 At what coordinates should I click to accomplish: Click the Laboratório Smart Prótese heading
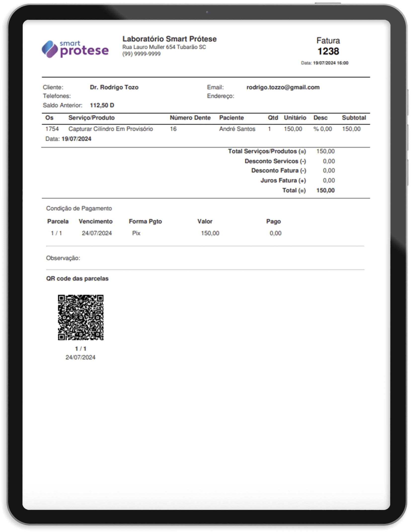click(169, 39)
